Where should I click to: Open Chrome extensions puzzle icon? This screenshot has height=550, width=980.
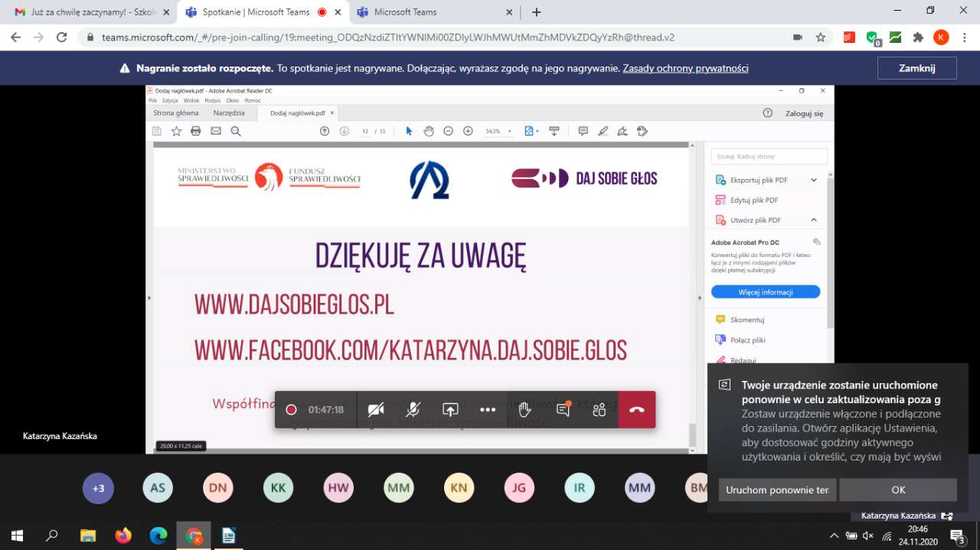(x=917, y=37)
